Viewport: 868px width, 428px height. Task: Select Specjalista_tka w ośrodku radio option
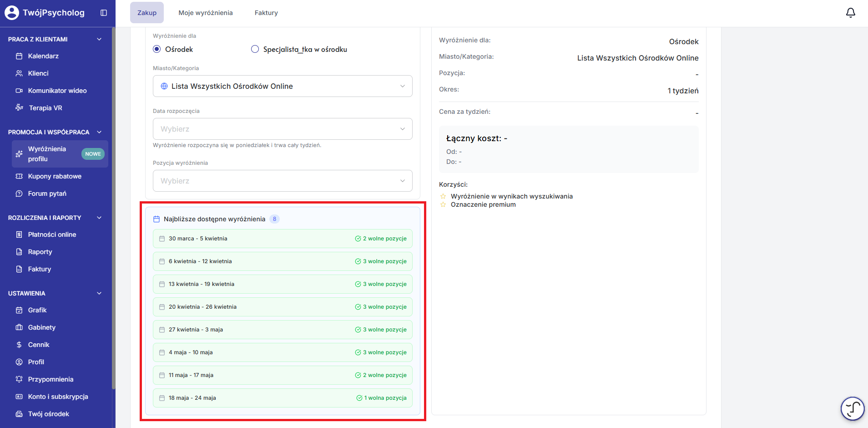coord(255,49)
